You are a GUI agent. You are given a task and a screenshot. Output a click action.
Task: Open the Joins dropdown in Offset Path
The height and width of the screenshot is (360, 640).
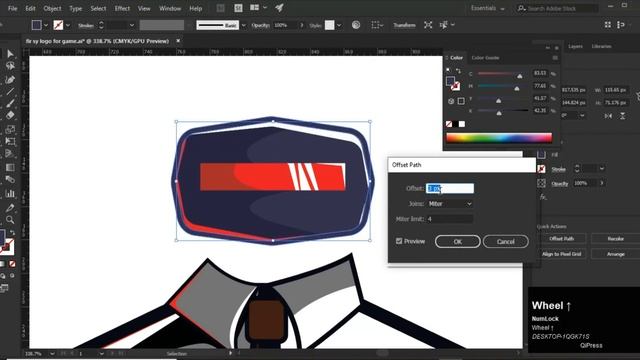coord(450,204)
